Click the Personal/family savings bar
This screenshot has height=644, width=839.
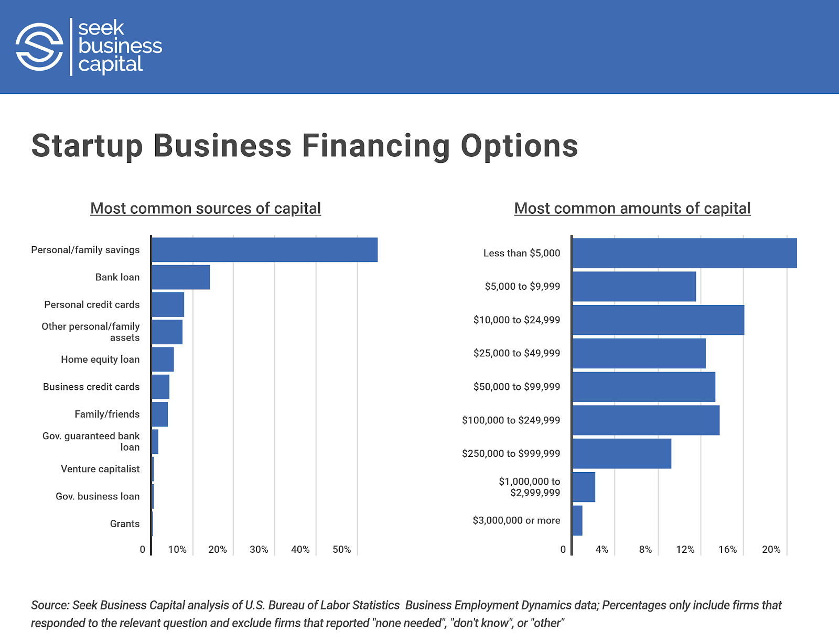pyautogui.click(x=264, y=250)
